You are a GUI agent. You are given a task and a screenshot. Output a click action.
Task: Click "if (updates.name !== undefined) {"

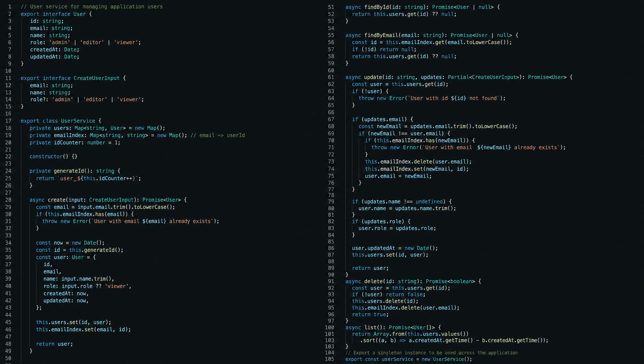click(x=402, y=201)
